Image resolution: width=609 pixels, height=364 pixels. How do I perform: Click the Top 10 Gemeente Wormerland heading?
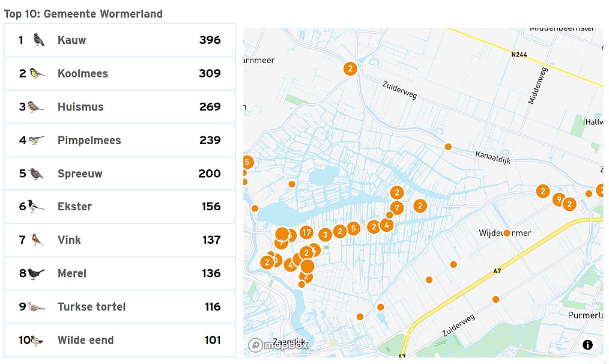point(83,14)
